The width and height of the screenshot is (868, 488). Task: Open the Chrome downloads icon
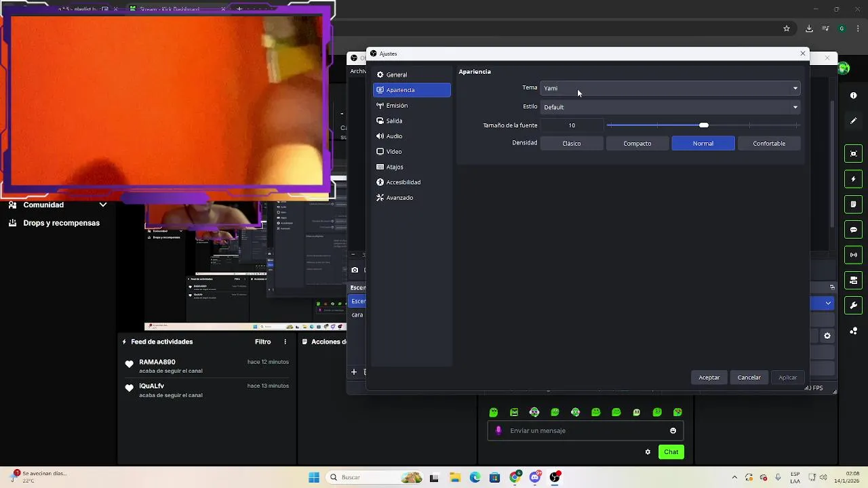[809, 28]
